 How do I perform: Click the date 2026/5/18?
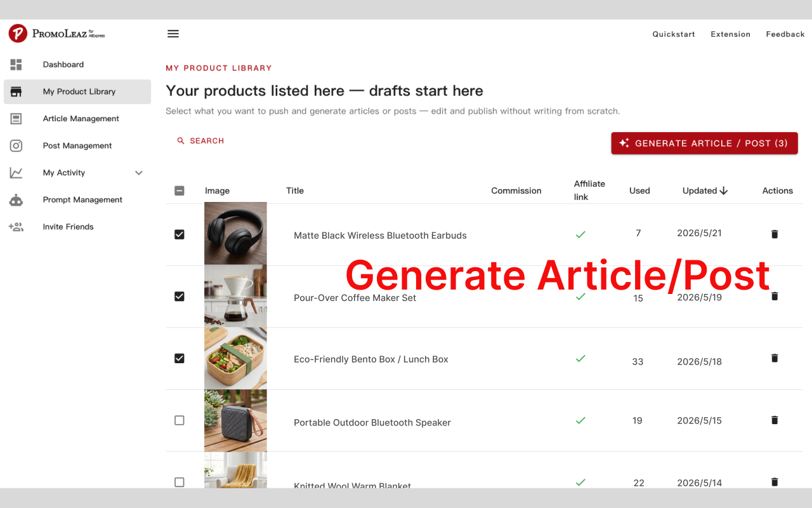[699, 362]
